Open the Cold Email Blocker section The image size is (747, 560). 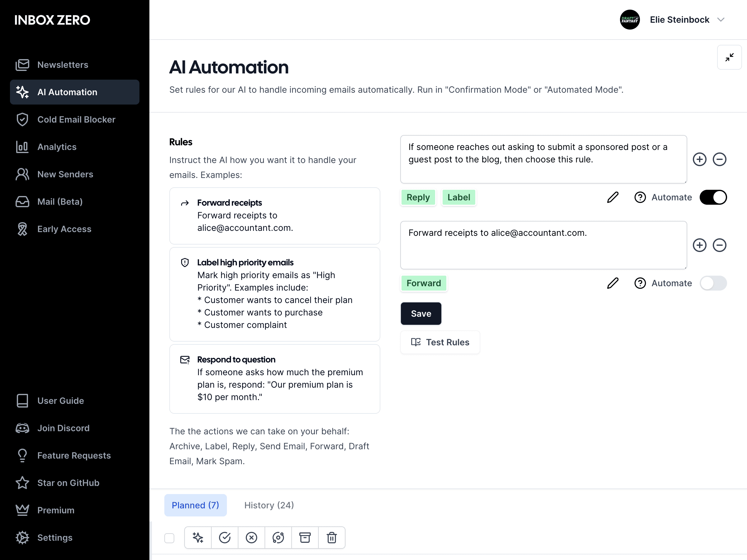pyautogui.click(x=76, y=119)
